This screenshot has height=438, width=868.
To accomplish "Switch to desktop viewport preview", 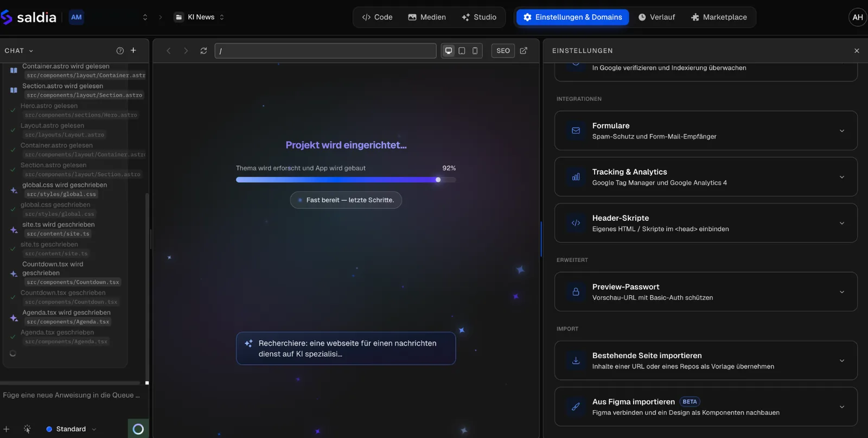I will 449,50.
